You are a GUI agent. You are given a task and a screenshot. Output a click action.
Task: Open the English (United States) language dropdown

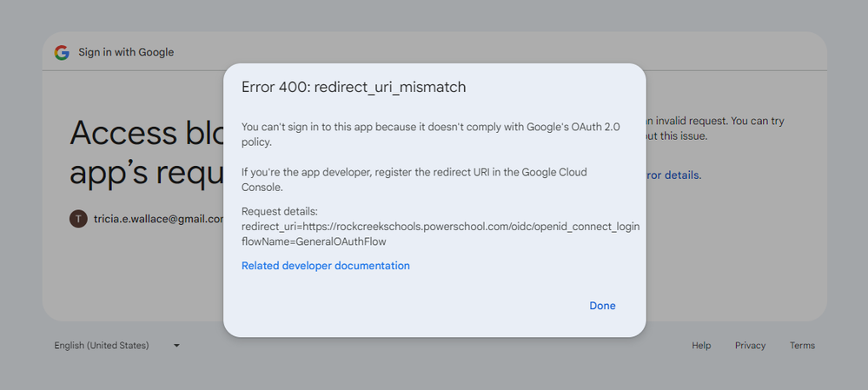tap(102, 346)
